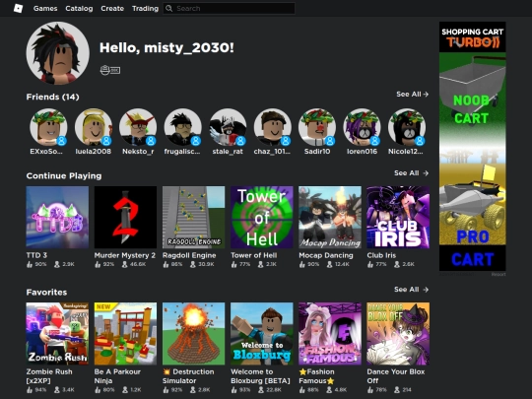Click the thumbs-up icon under Tower of Hell
The image size is (532, 399).
(234, 264)
